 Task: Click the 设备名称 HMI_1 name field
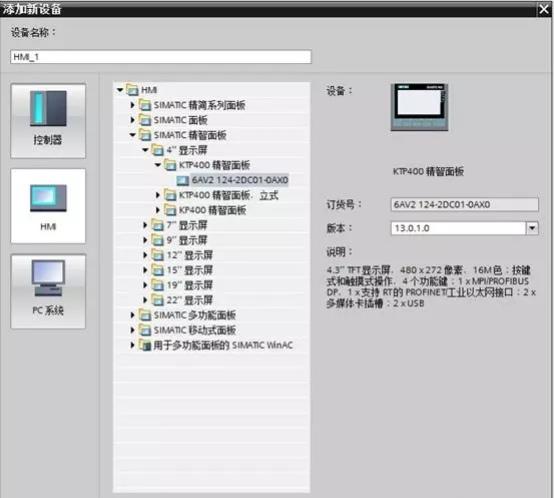[x=161, y=57]
